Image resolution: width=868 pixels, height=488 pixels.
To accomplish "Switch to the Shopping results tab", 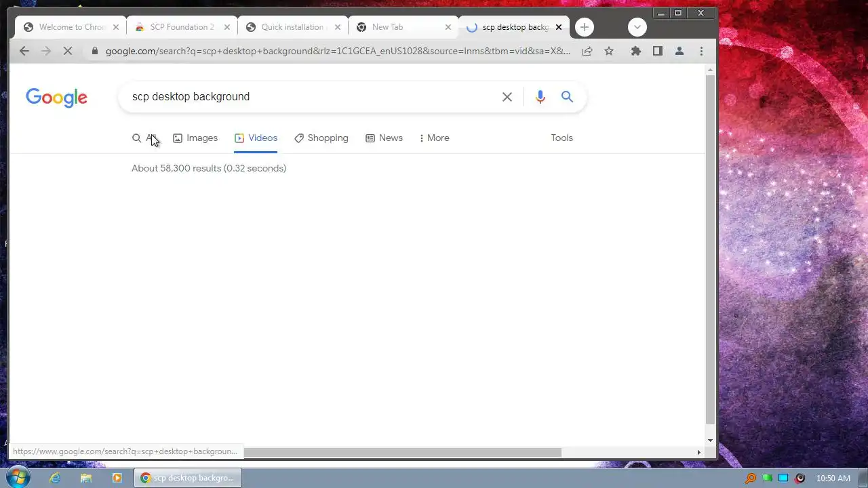I will (321, 138).
